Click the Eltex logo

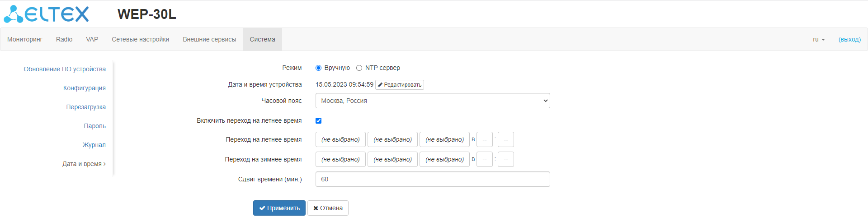(46, 14)
